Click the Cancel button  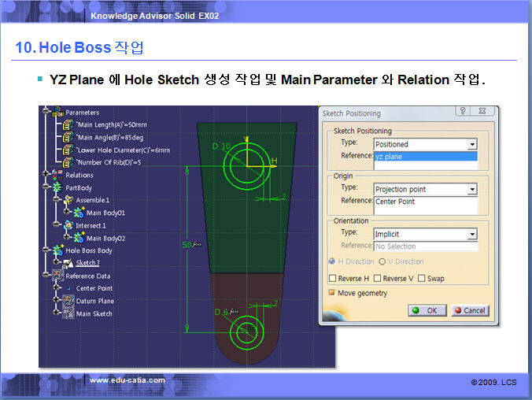[469, 310]
